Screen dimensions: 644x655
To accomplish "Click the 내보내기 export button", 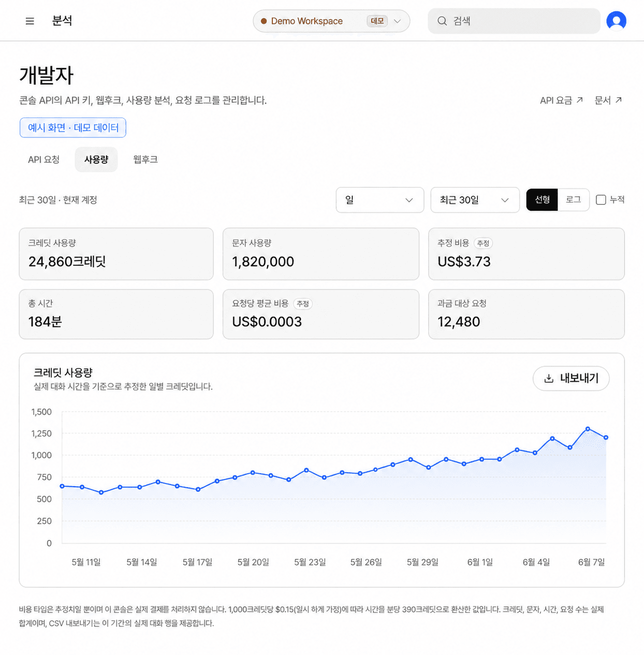I will click(571, 379).
